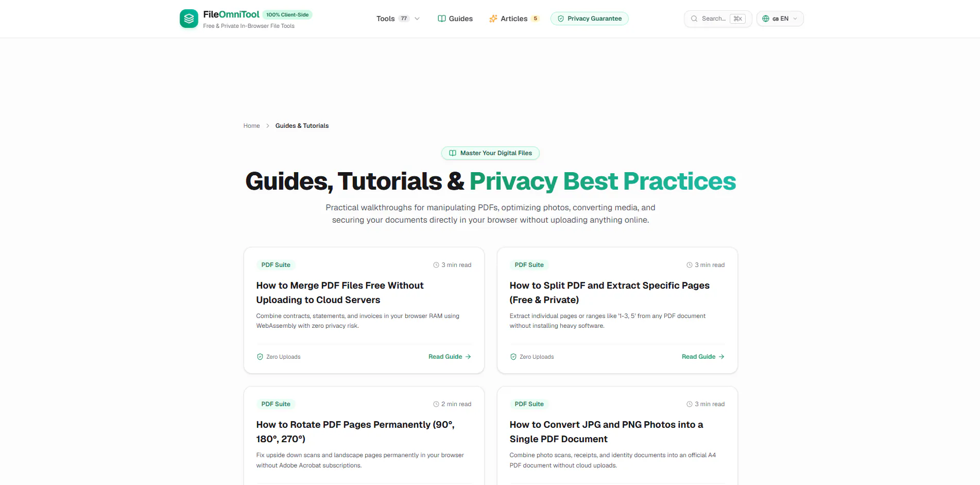Open How to Rotate PDF Pages guide title
Image resolution: width=980 pixels, height=485 pixels.
pos(355,432)
